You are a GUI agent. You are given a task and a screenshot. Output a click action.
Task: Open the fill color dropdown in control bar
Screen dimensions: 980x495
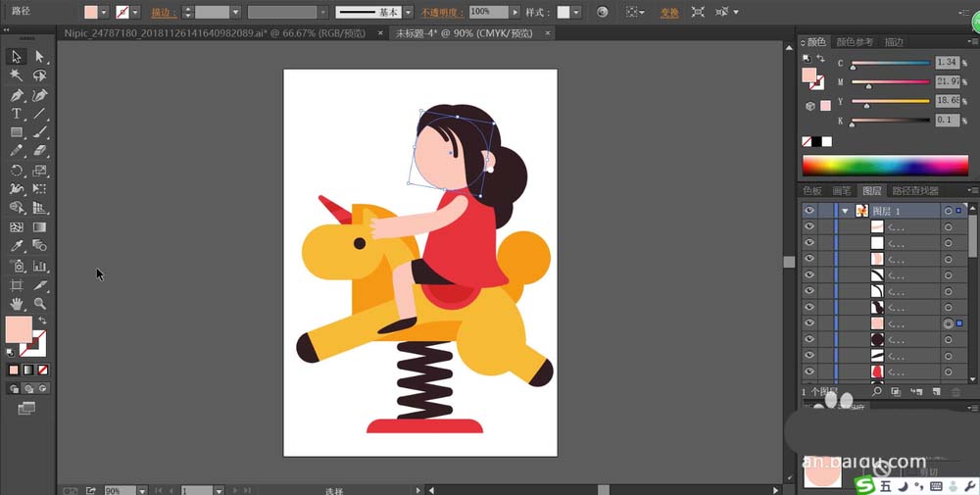coord(104,12)
